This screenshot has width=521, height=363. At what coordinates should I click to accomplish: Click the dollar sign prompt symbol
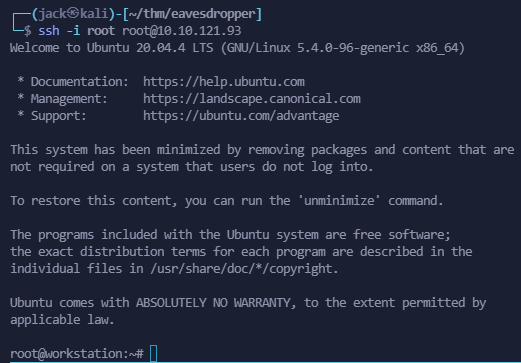point(28,31)
